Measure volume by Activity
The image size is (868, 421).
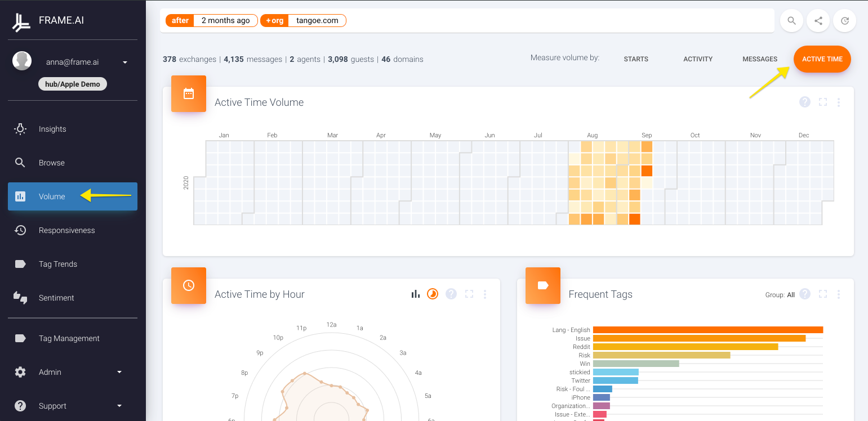click(x=698, y=59)
